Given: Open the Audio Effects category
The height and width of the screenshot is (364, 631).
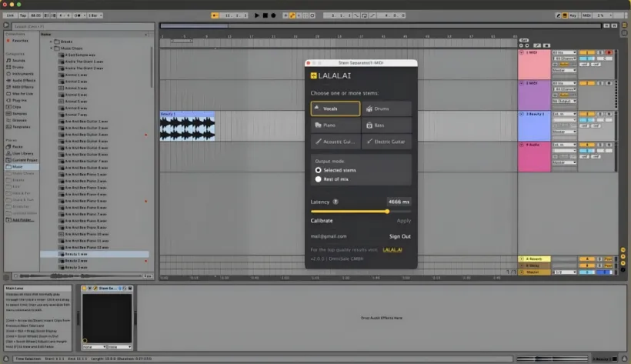Looking at the screenshot, I should (x=24, y=80).
